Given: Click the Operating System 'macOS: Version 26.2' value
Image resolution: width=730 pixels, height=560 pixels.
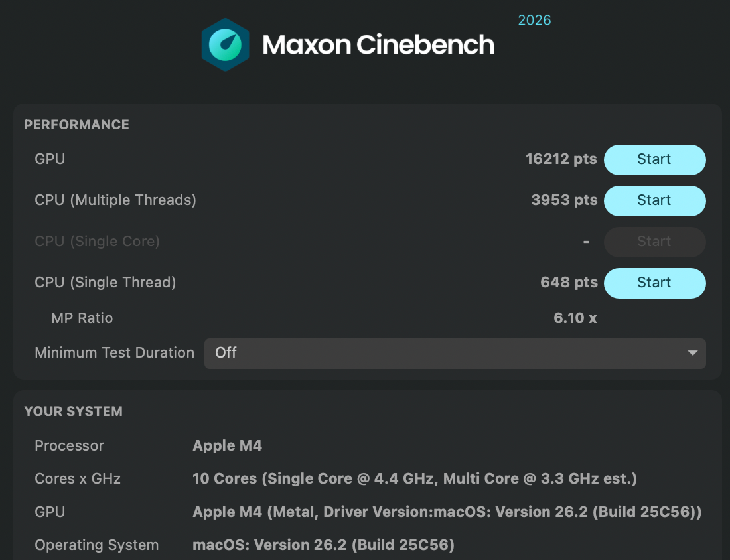Looking at the screenshot, I should point(323,545).
